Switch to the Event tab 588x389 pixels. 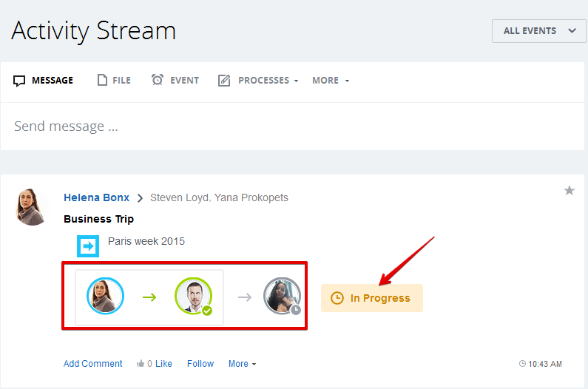click(175, 81)
